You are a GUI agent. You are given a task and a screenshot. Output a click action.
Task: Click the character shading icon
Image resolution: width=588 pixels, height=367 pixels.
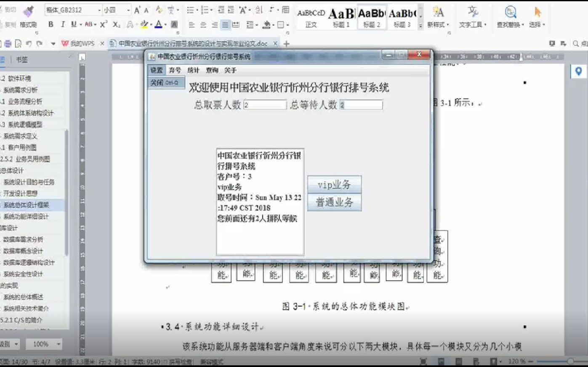tap(174, 24)
